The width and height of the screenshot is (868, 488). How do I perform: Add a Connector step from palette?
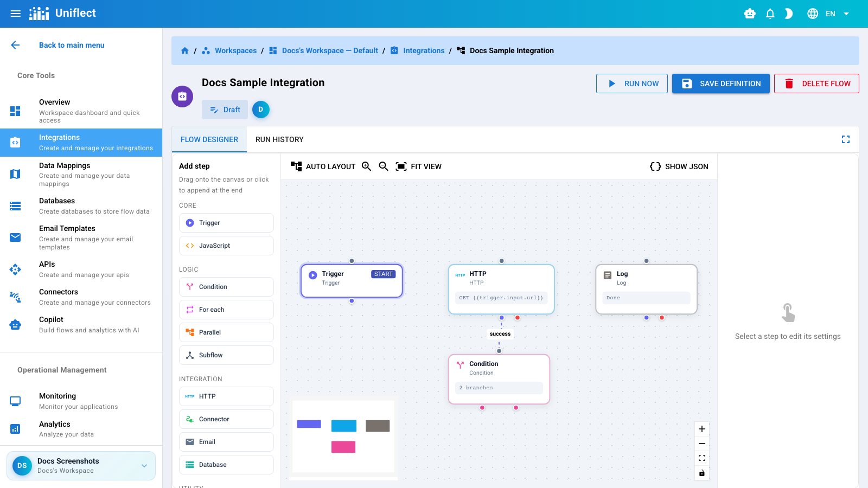coord(226,419)
